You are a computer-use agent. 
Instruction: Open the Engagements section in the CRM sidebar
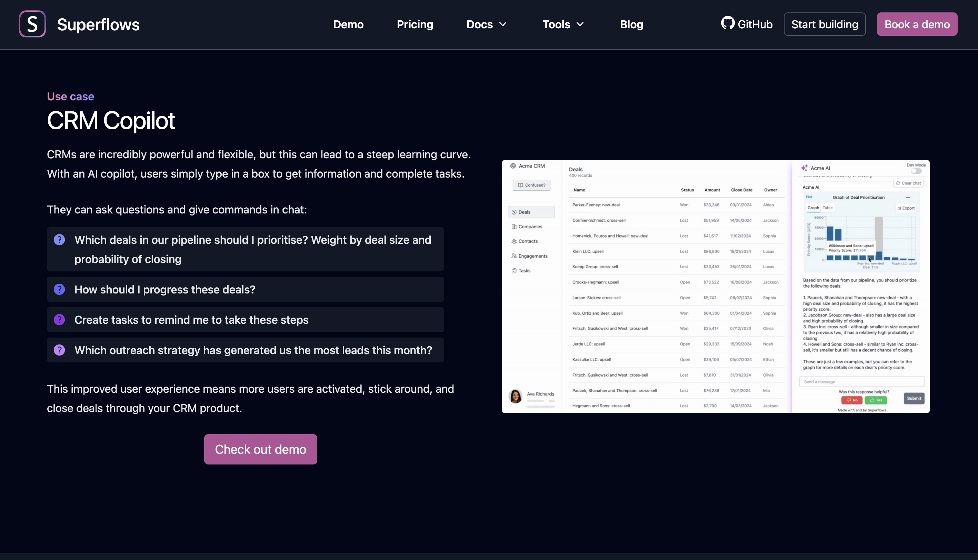(x=533, y=256)
